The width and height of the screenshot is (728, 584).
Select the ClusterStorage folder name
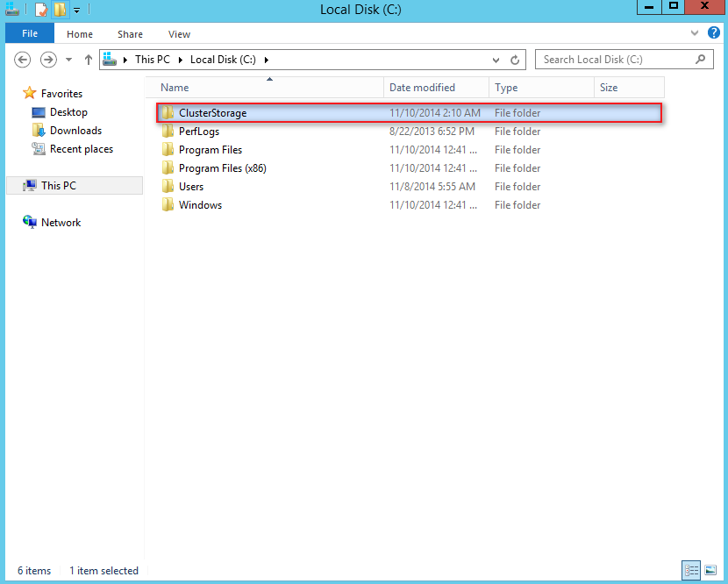[x=212, y=113]
